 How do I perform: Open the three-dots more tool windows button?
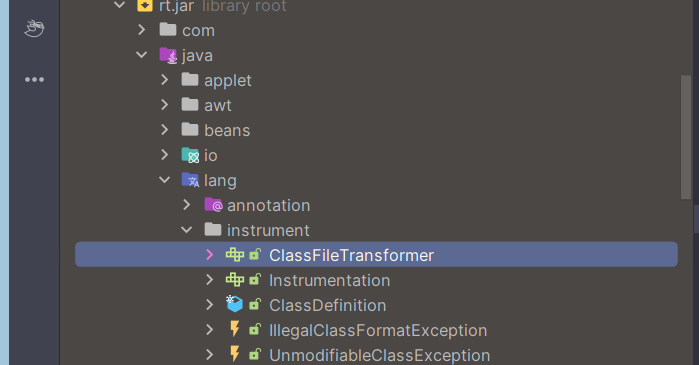click(34, 80)
